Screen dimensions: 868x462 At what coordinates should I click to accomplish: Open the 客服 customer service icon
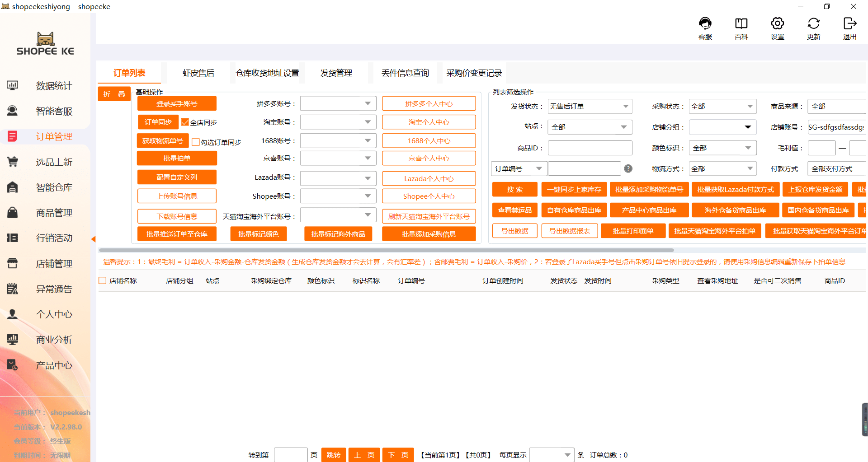click(x=705, y=23)
